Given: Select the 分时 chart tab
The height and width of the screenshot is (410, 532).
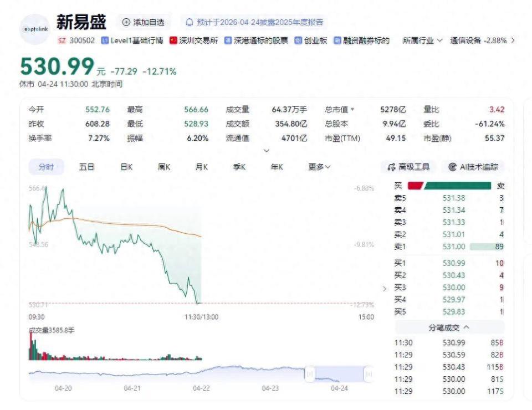Looking at the screenshot, I should click(46, 167).
